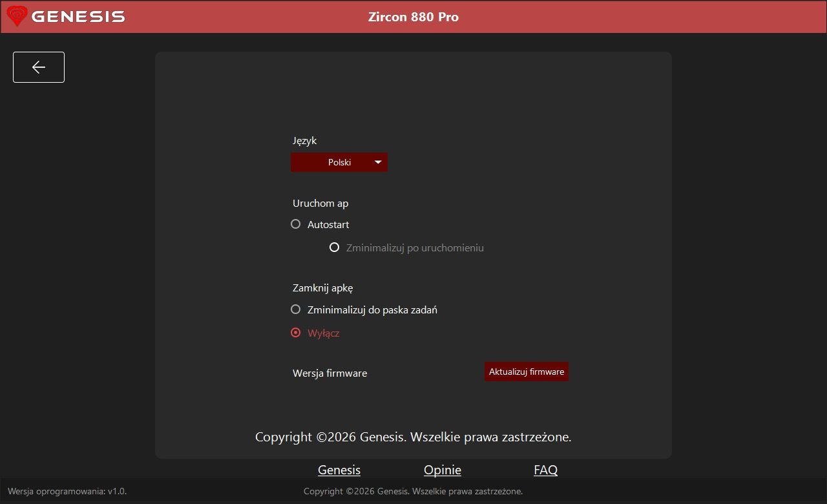
Task: Click the Uruchom ap label
Action: pyautogui.click(x=320, y=203)
